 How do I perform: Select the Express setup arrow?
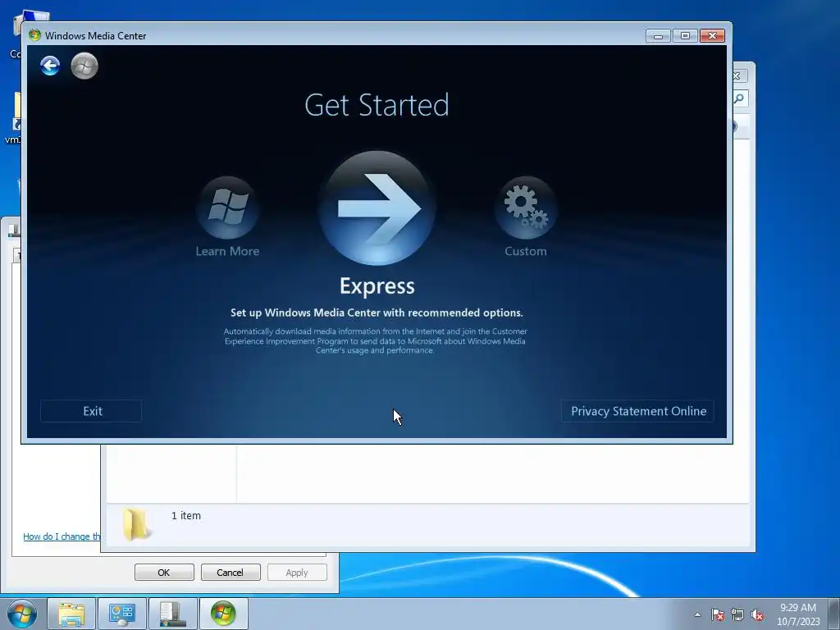tap(377, 208)
